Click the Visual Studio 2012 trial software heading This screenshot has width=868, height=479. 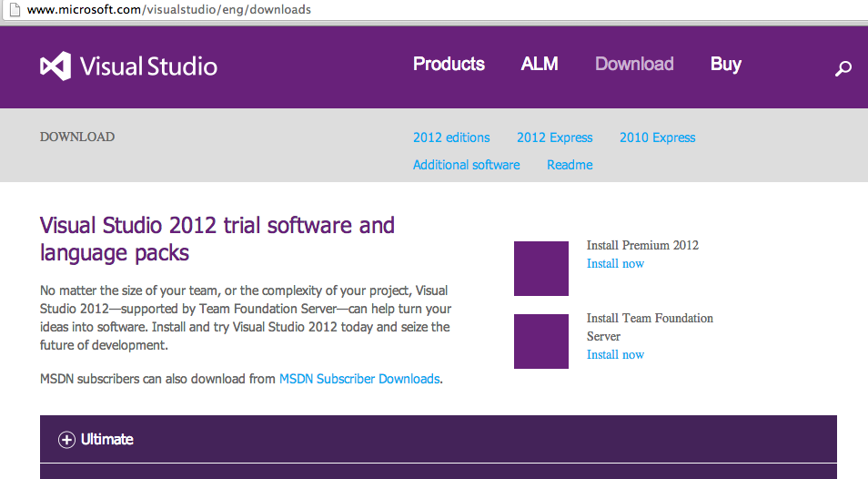(x=217, y=239)
